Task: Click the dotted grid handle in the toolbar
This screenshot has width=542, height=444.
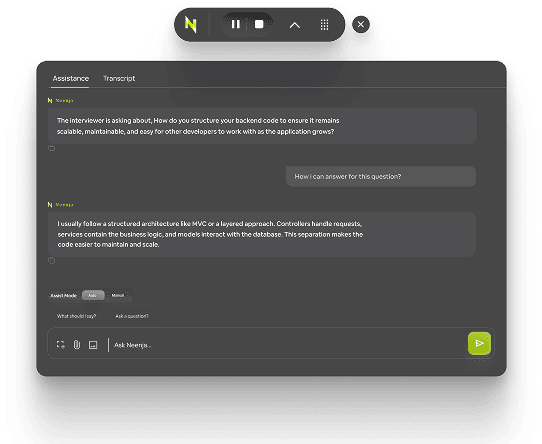Action: tap(324, 25)
